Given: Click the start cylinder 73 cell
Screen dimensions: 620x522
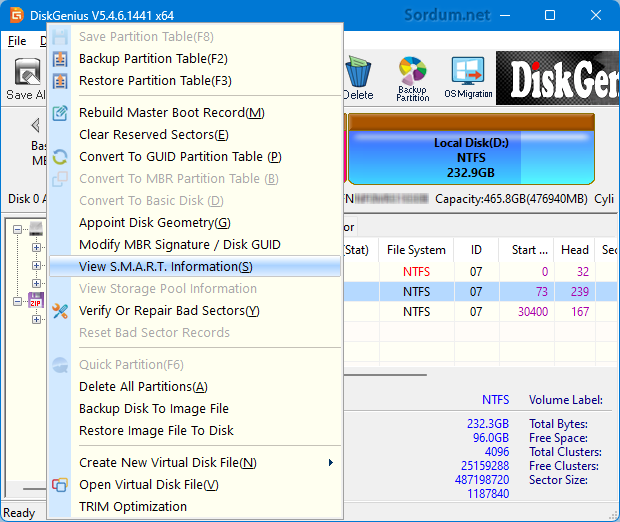Looking at the screenshot, I should pos(527,292).
